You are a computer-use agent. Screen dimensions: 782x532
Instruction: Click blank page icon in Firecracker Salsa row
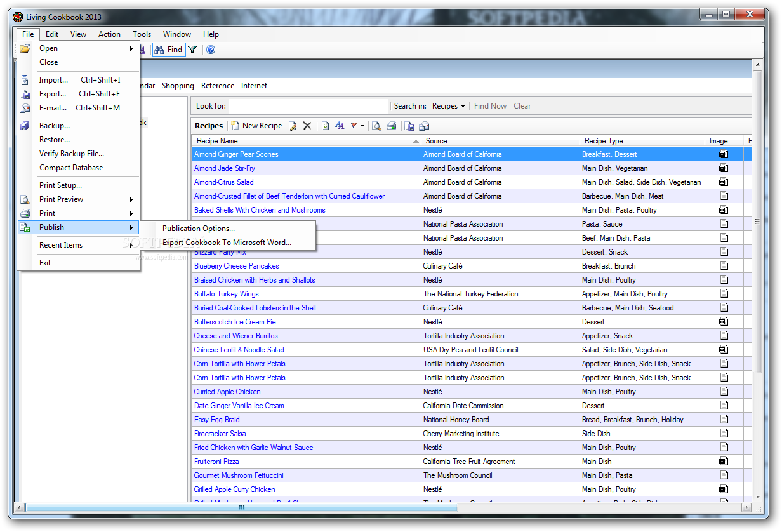pos(724,434)
